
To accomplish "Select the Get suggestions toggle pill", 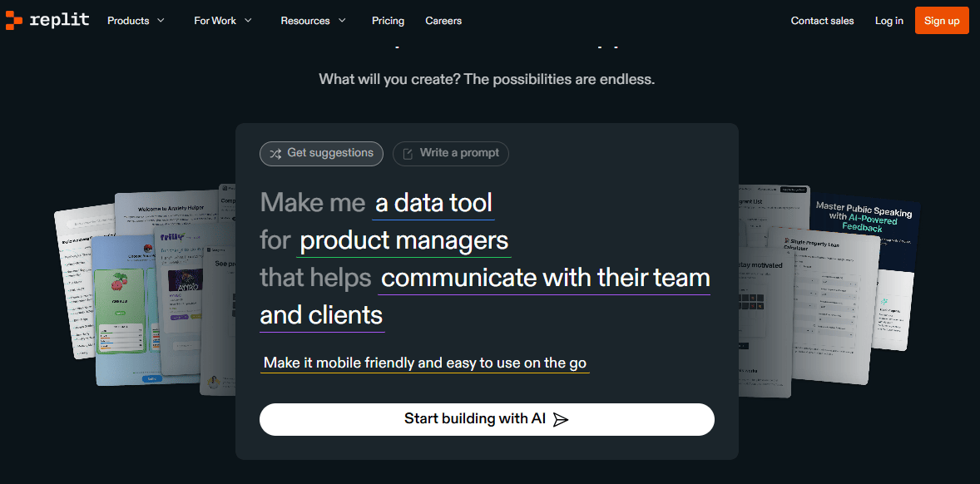I will pyautogui.click(x=321, y=154).
